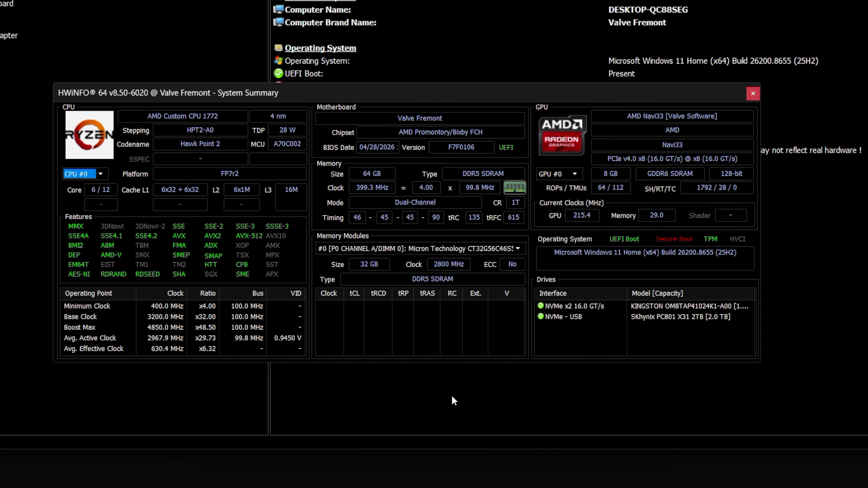The height and width of the screenshot is (488, 868).
Task: Click the 64 GB memory size field
Action: (x=372, y=174)
